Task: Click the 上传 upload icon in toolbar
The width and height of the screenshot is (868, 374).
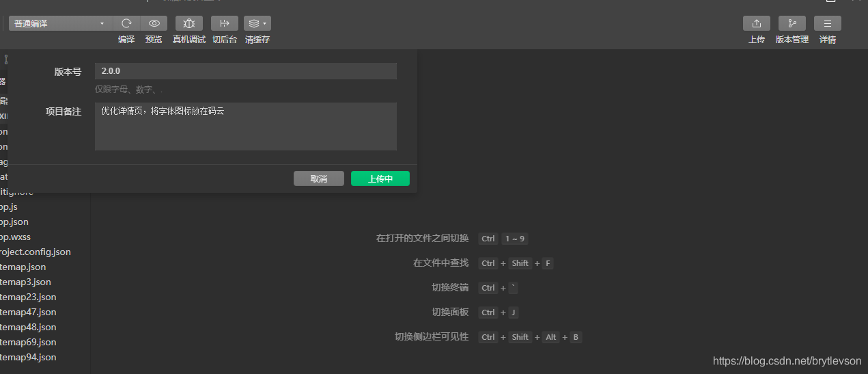Action: [x=757, y=23]
